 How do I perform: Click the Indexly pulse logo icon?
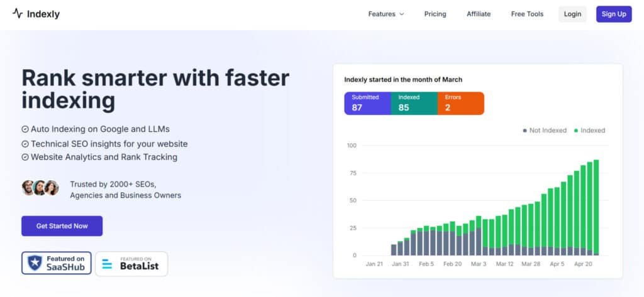point(17,14)
